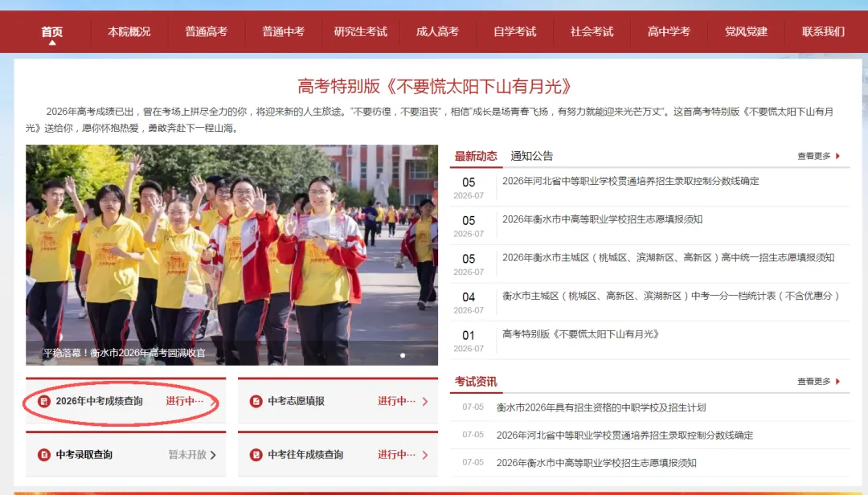Click the white carousel indicator dot
Image resolution: width=868 pixels, height=495 pixels.
403,355
